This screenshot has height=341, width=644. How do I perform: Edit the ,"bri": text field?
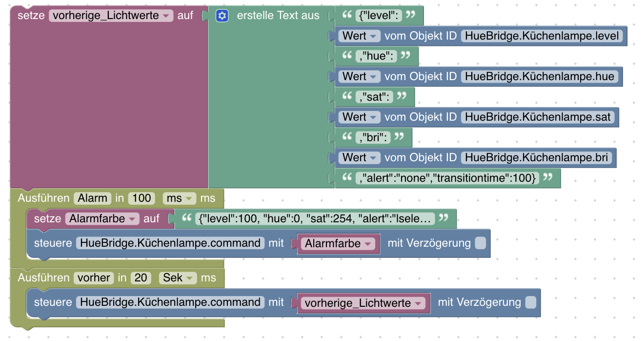[x=373, y=138]
